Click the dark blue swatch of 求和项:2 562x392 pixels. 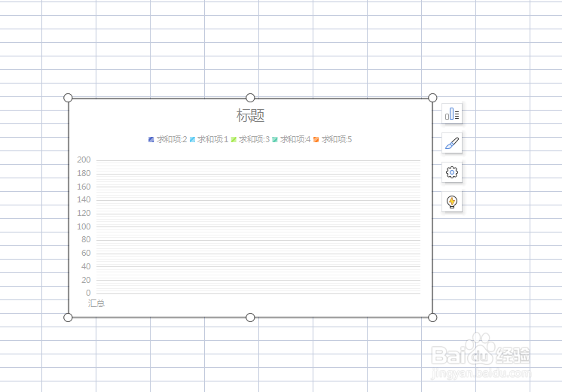point(151,140)
